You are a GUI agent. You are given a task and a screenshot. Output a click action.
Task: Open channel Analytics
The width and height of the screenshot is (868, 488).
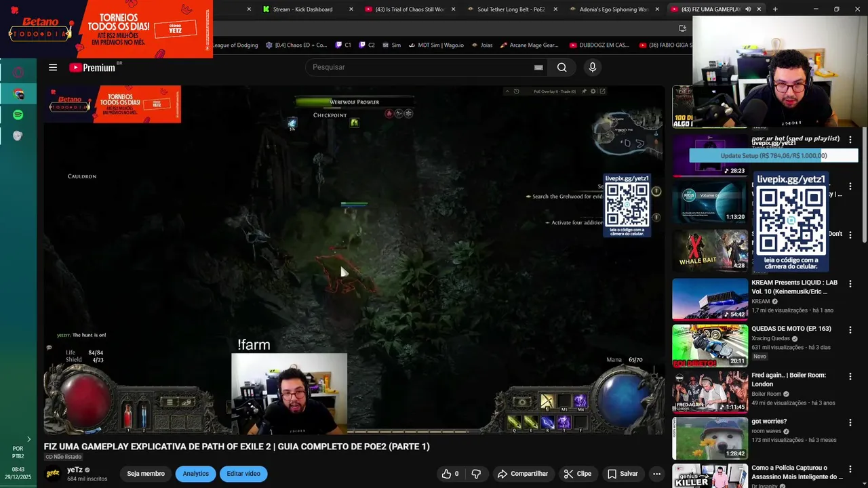coord(195,474)
